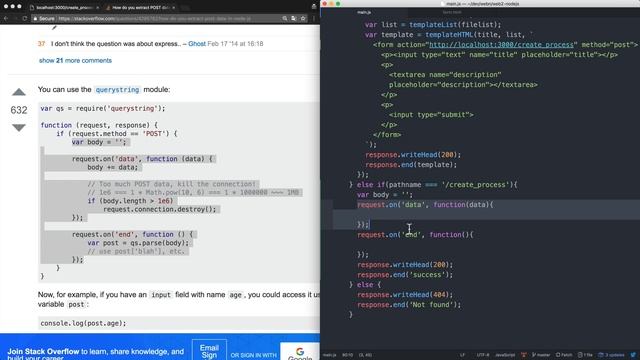Expand 'show 21 more comments' link
Viewport: 640px width, 360px height.
tap(75, 60)
